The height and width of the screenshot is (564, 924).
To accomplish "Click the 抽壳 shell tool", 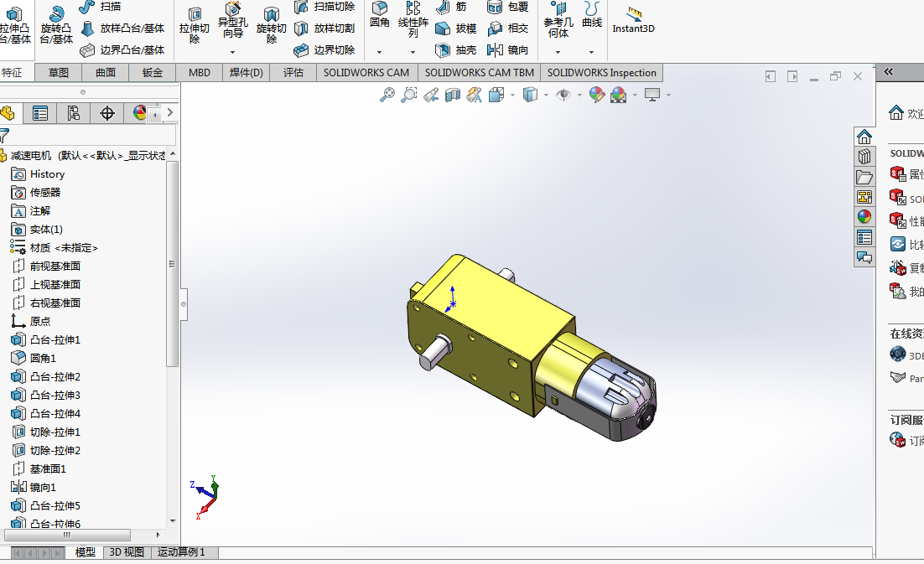I will [x=455, y=50].
